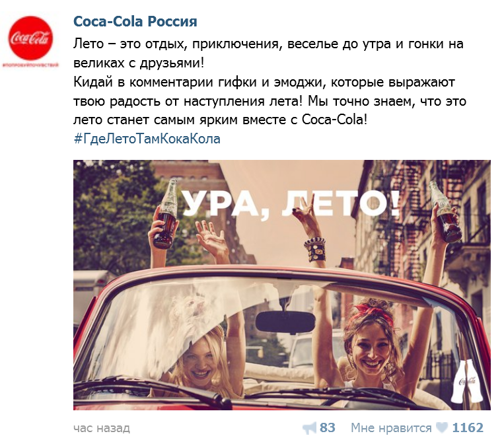Viewport: 504px width, 444px height.
Task: Click the УРА, ЛЕТО! headline on image
Action: click(291, 203)
